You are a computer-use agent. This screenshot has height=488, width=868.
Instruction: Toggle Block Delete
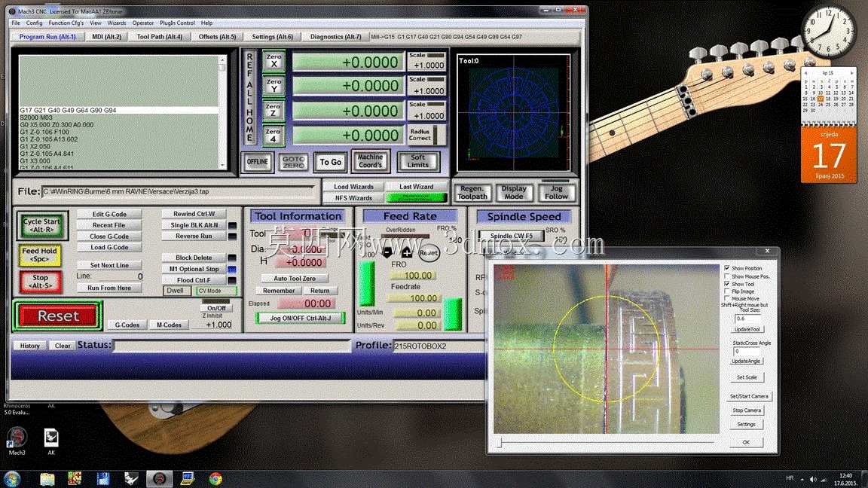(194, 258)
